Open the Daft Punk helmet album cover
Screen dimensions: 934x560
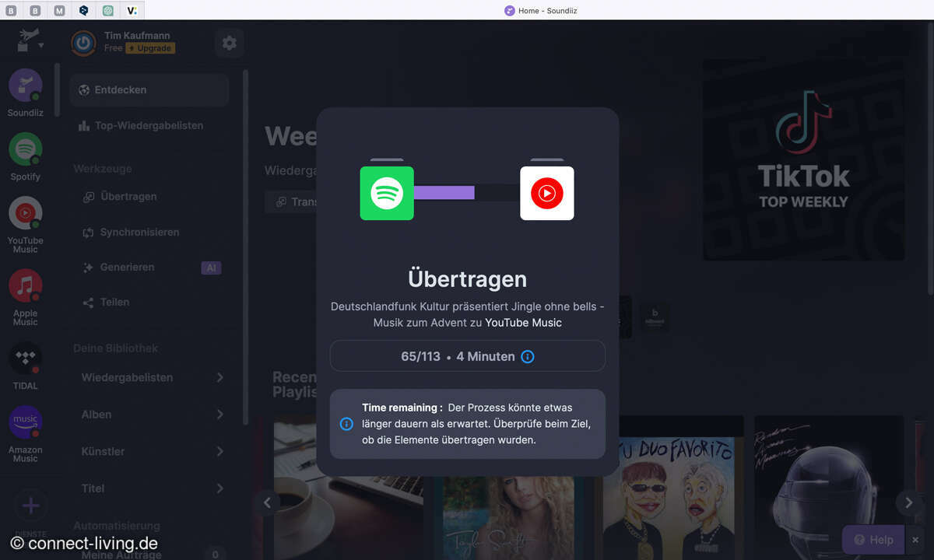click(x=829, y=488)
